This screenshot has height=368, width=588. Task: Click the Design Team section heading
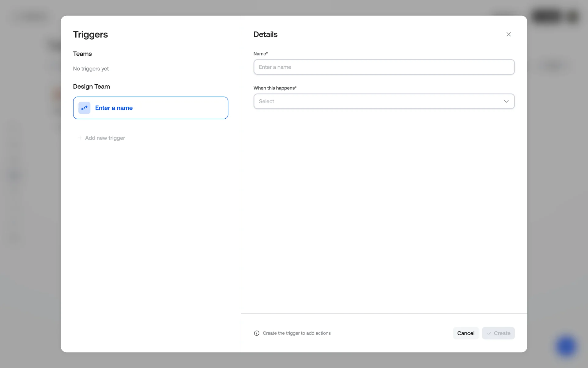point(91,86)
